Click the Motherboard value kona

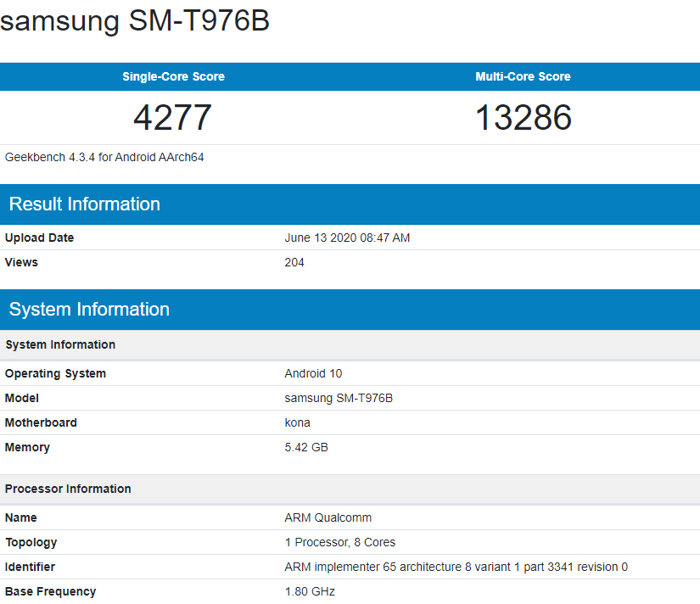[297, 422]
